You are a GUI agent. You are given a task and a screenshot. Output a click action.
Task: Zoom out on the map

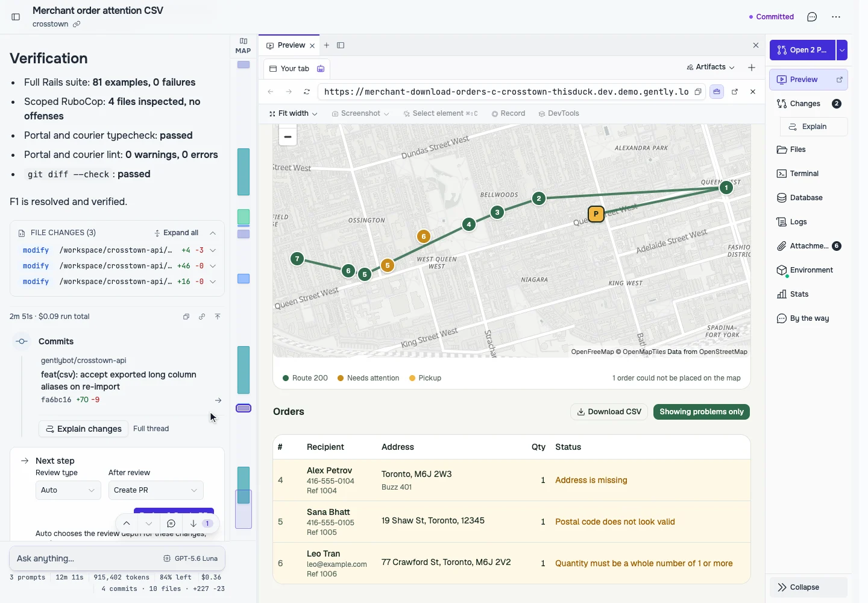tap(288, 137)
